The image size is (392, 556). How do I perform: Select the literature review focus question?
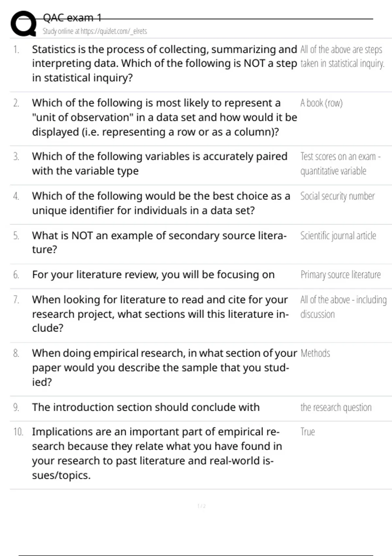coord(153,275)
